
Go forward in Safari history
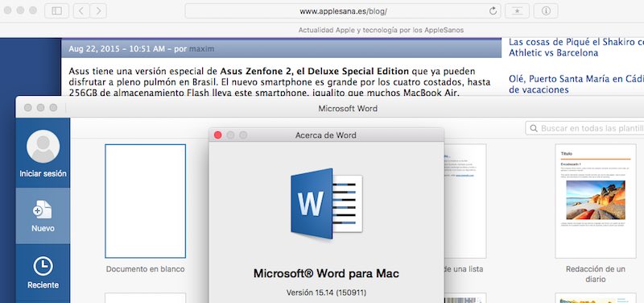click(x=98, y=11)
